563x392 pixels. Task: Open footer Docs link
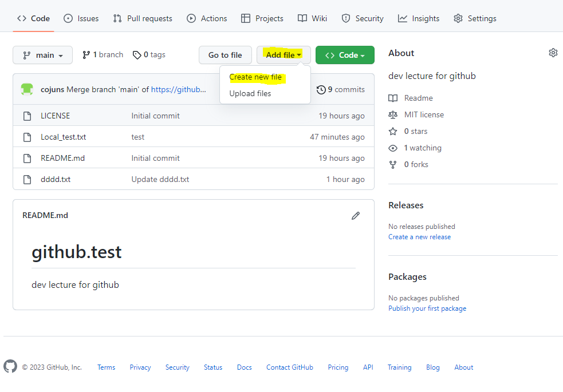(x=244, y=367)
